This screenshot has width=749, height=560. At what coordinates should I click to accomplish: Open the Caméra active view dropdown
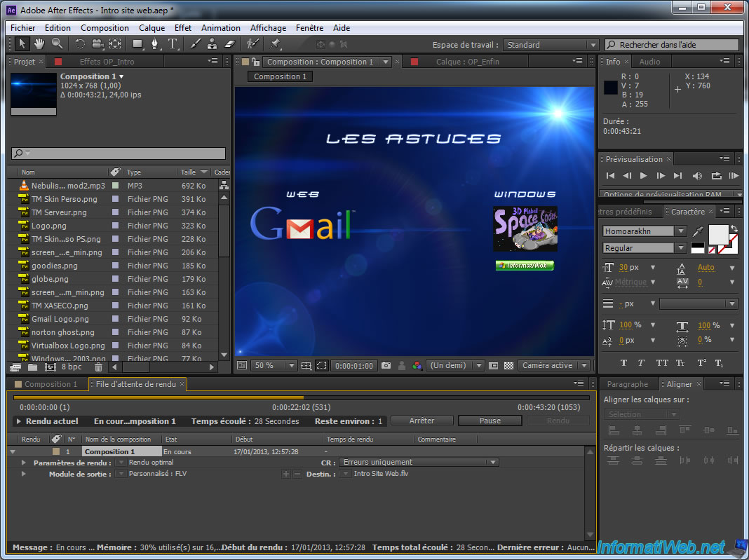(x=554, y=365)
